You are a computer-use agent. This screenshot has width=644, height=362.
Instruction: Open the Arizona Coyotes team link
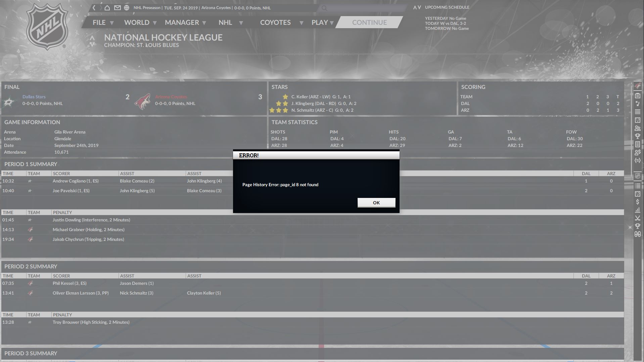click(171, 97)
